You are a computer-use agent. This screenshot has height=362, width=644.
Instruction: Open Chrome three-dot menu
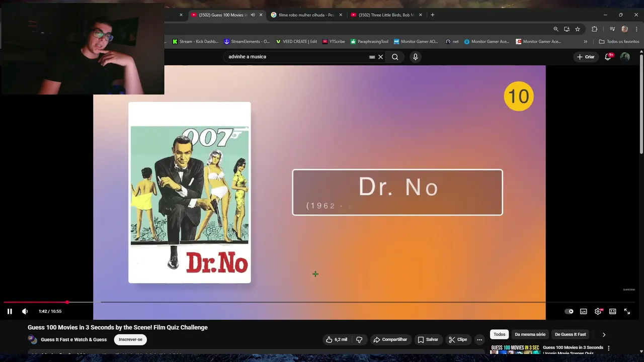pyautogui.click(x=636, y=29)
